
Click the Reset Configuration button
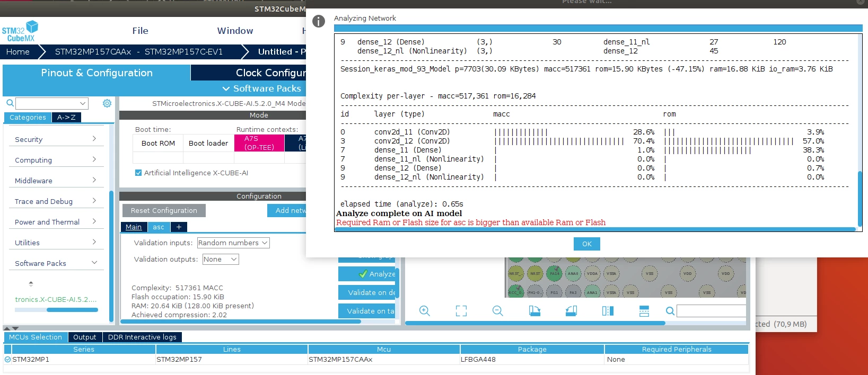coord(164,210)
